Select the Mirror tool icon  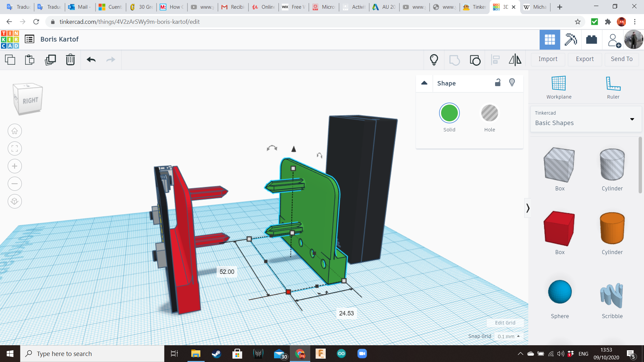[515, 60]
